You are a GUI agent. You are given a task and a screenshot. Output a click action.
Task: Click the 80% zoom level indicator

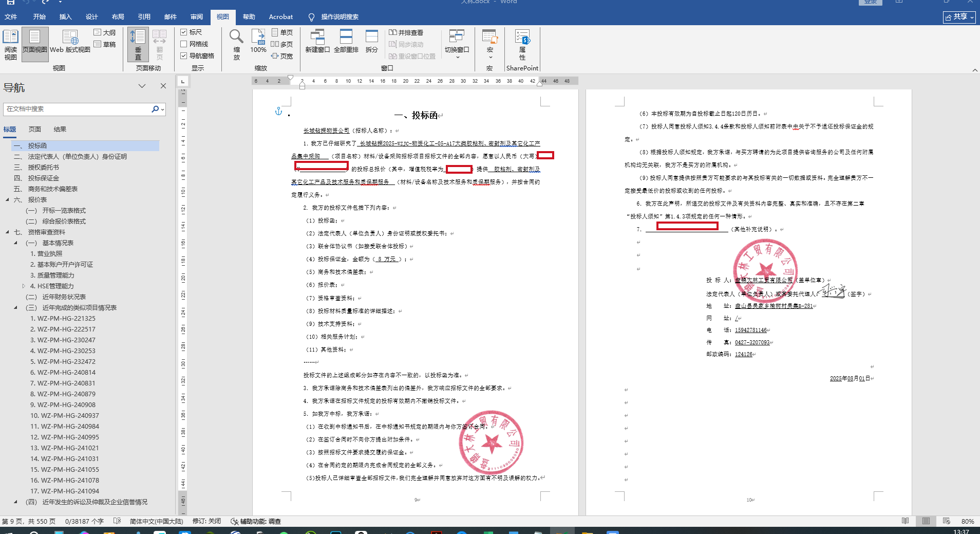(968, 521)
